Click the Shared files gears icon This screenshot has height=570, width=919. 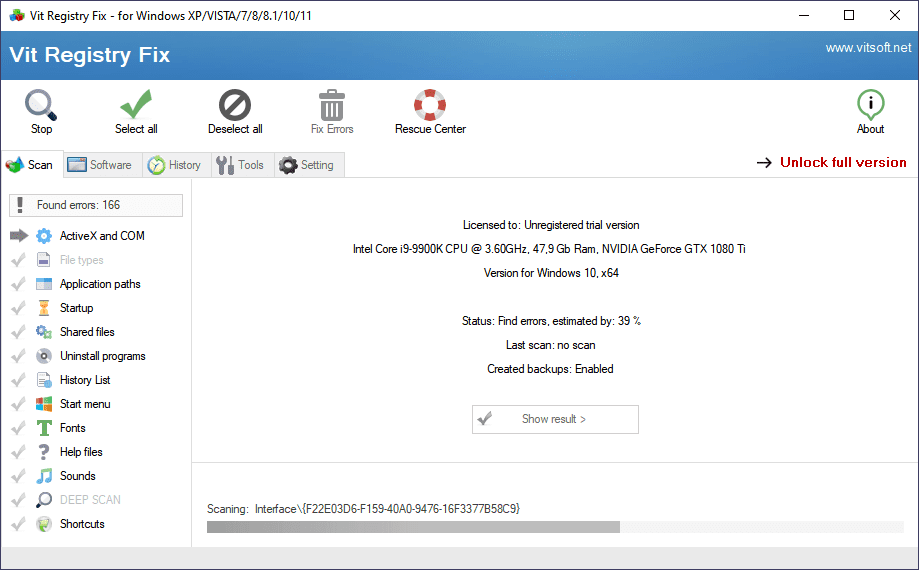pyautogui.click(x=44, y=332)
